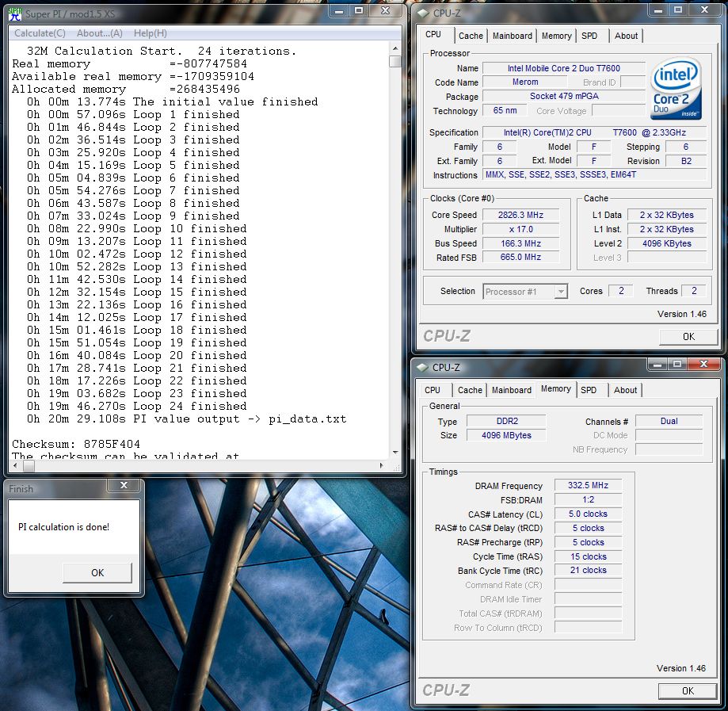This screenshot has height=711, width=728.
Task: Click Bank Cycle Time 21 clocks
Action: pos(588,571)
